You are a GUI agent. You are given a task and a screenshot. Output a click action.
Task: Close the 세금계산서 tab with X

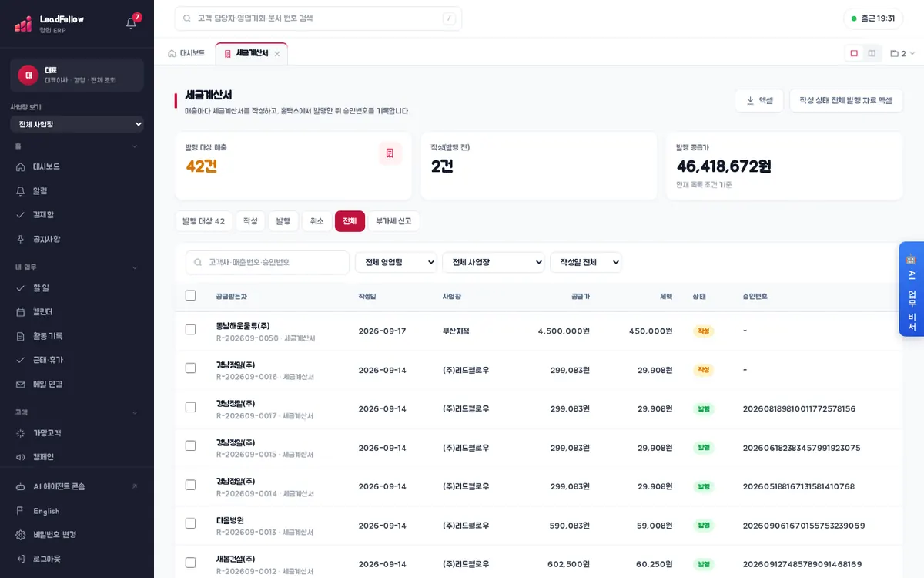point(277,54)
